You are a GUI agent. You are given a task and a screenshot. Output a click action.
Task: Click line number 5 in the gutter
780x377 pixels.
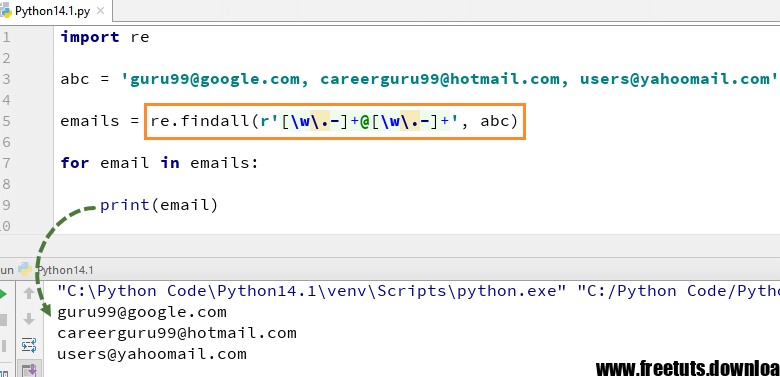[x=5, y=121]
